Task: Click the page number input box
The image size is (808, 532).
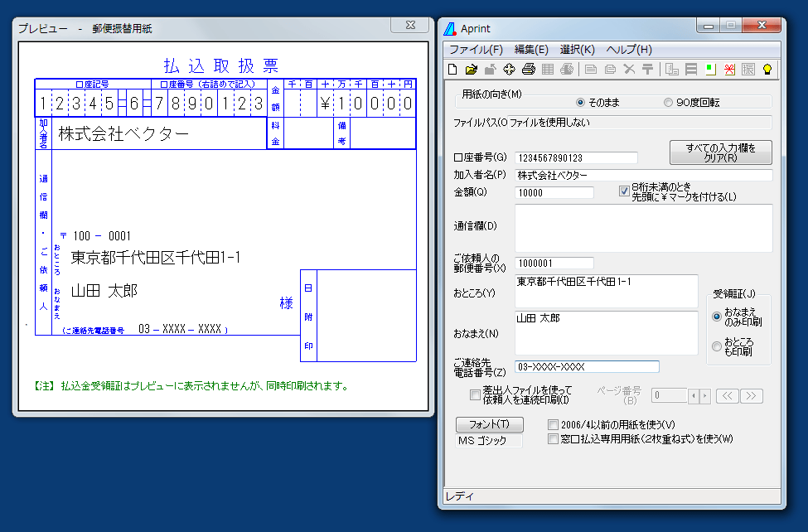Action: (670, 396)
